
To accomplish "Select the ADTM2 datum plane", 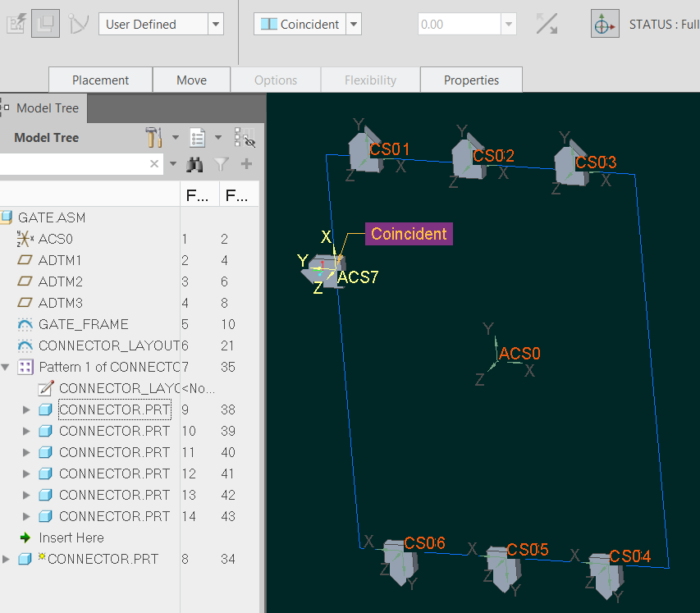I will coord(60,281).
